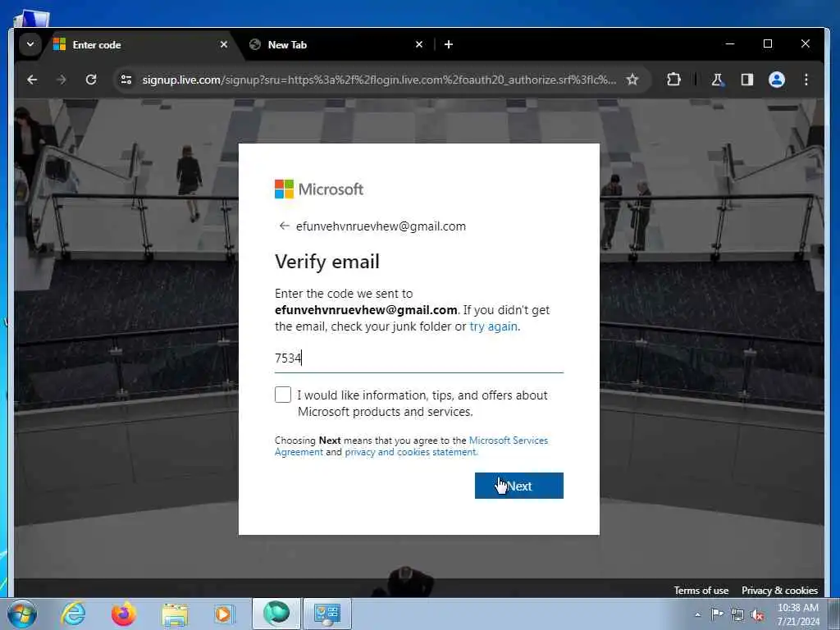Open the Extensions puzzle icon

[673, 80]
